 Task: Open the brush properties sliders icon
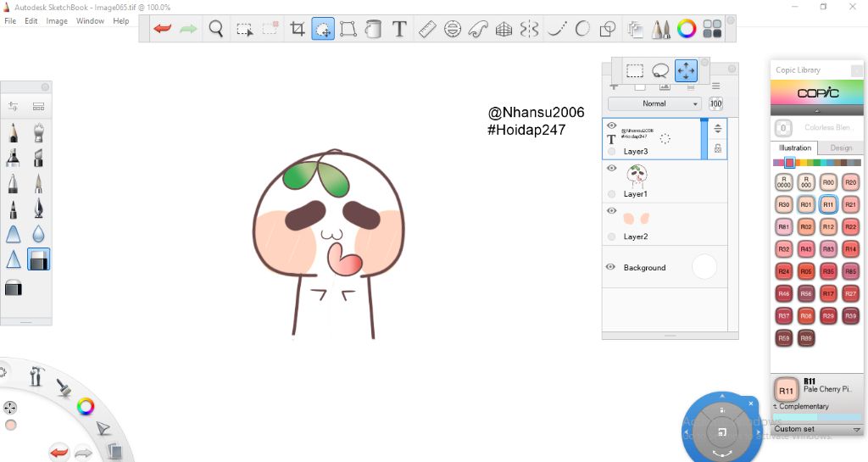(13, 106)
